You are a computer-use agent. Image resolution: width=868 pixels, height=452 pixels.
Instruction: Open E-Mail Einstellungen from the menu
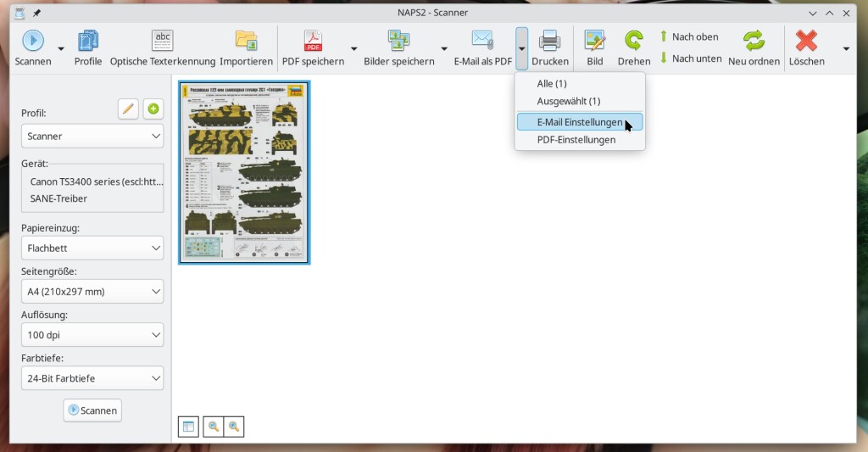(580, 122)
